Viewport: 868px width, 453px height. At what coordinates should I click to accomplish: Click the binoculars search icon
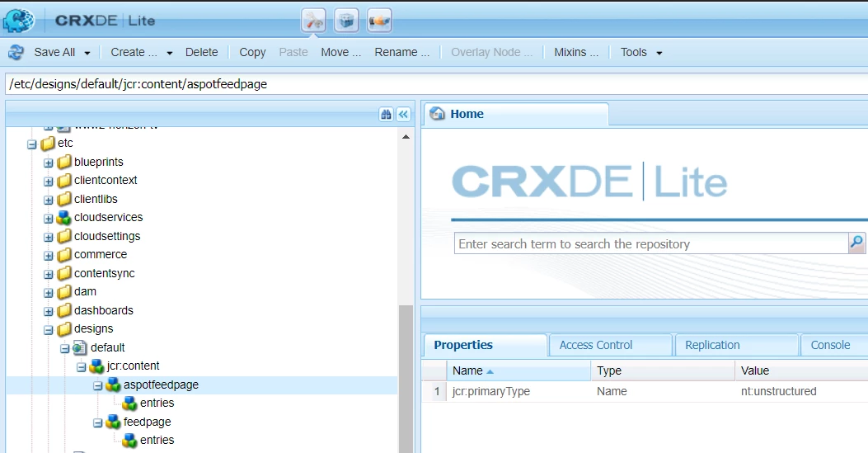387,114
